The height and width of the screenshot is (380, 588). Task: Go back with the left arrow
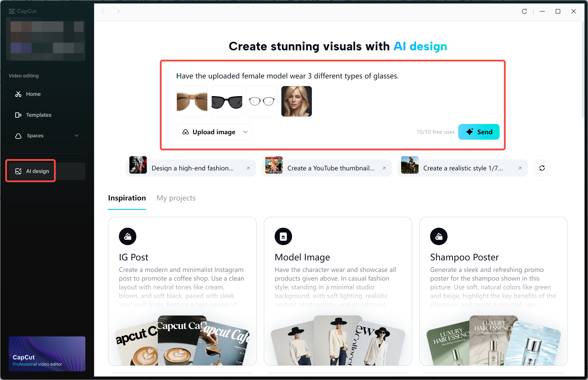(x=103, y=11)
